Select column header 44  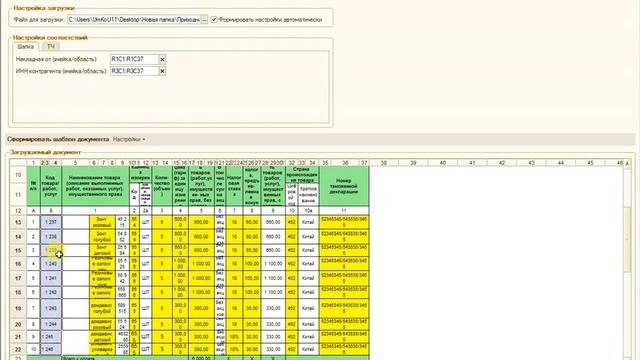[x=561, y=163]
